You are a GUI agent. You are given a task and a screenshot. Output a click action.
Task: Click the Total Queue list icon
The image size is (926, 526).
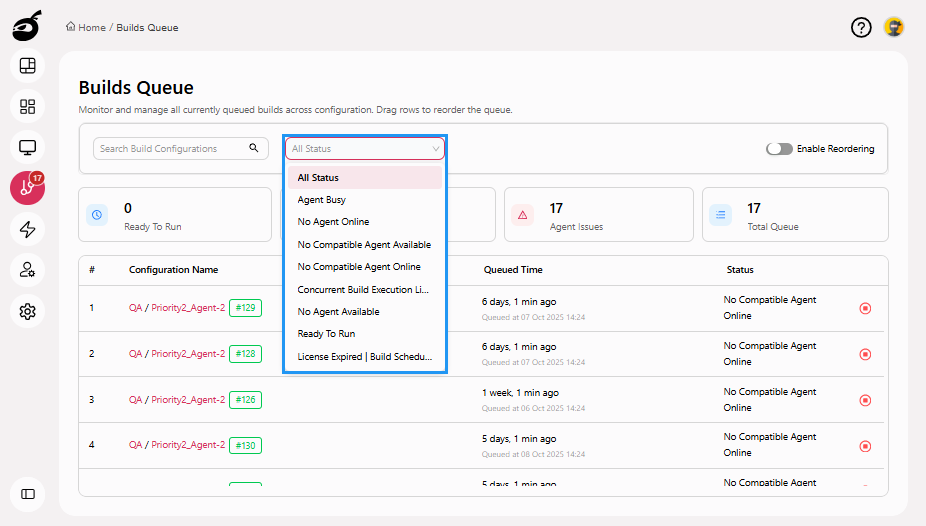[x=720, y=215]
